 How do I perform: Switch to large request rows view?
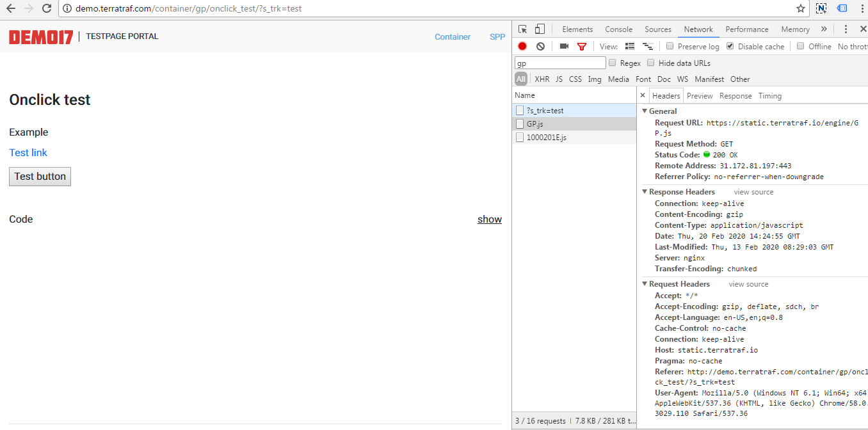click(x=630, y=47)
